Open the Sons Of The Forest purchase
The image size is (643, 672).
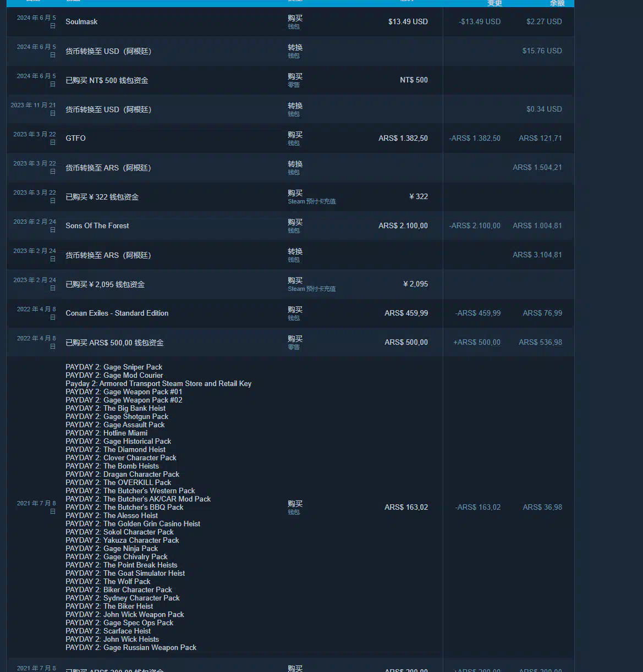tap(97, 225)
